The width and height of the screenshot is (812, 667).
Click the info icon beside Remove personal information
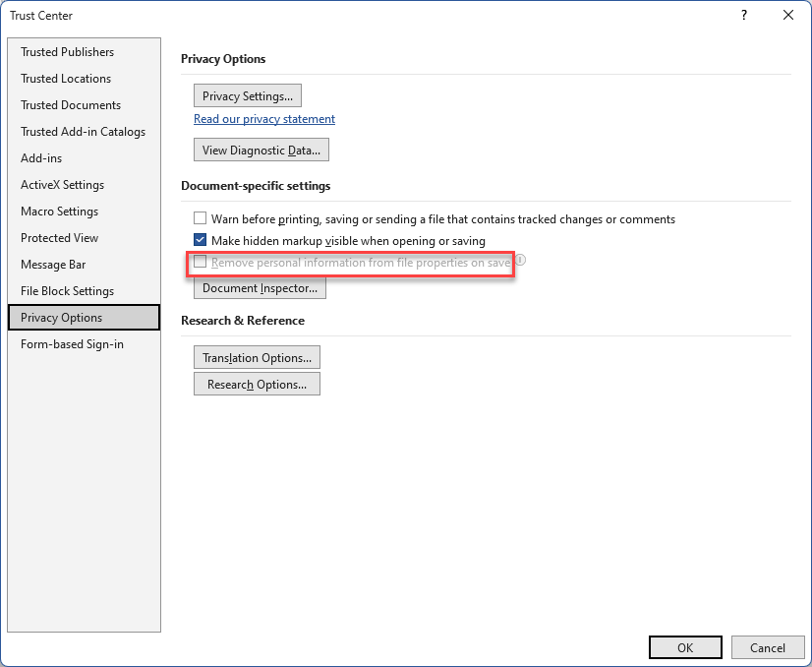pos(520,260)
